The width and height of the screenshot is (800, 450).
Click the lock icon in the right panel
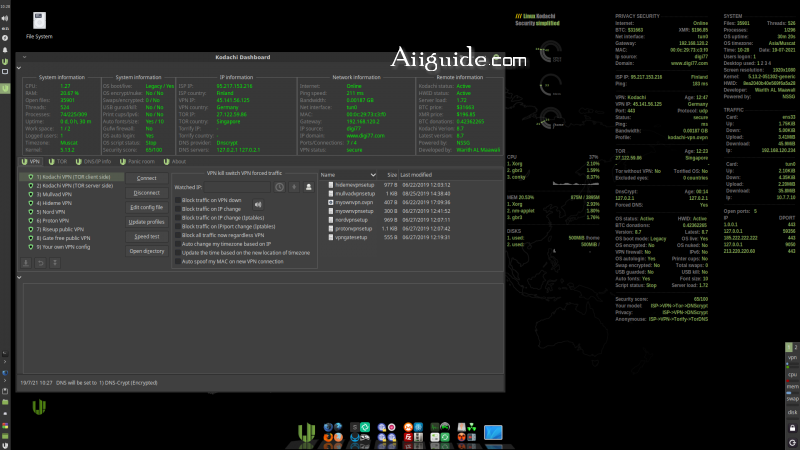point(792,428)
